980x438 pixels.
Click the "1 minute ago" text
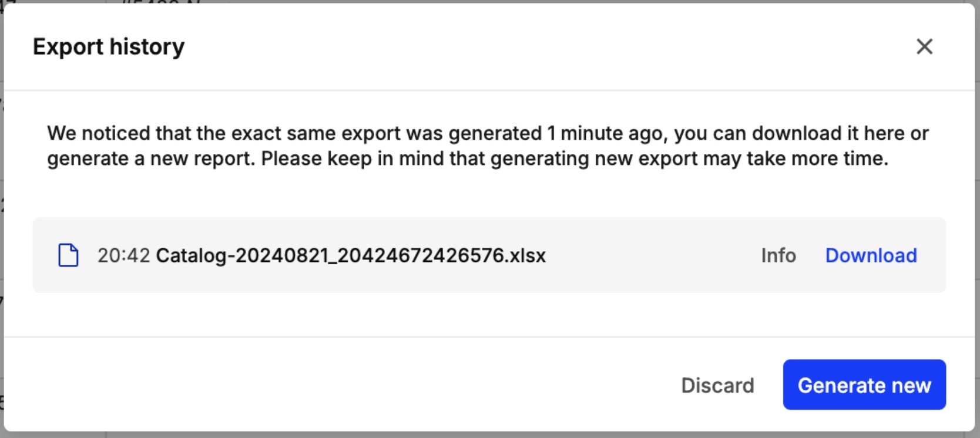pyautogui.click(x=606, y=133)
